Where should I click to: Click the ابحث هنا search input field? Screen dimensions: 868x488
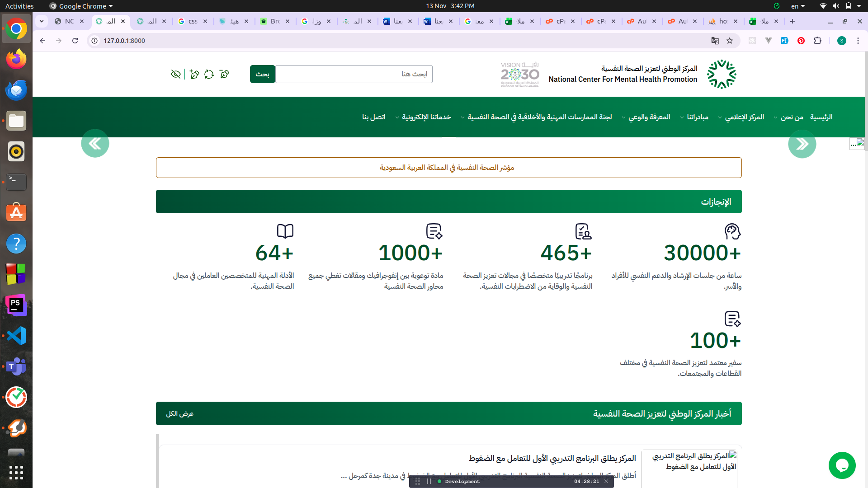pos(354,74)
